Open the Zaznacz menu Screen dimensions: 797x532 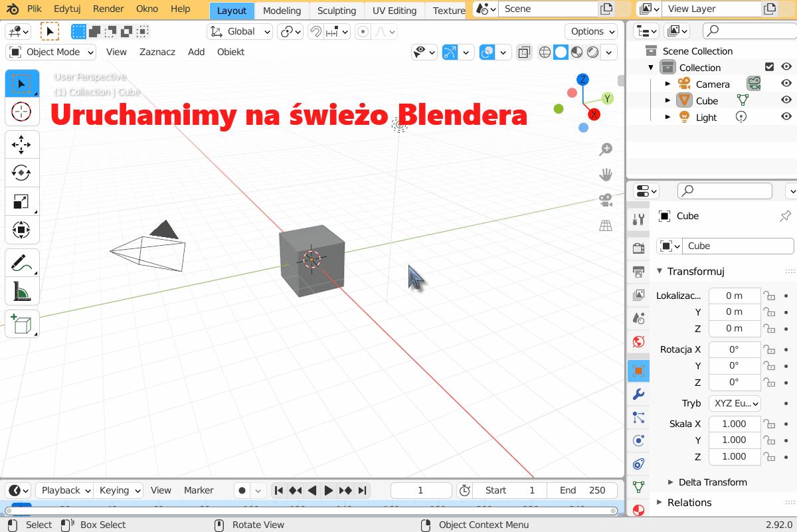coord(157,52)
